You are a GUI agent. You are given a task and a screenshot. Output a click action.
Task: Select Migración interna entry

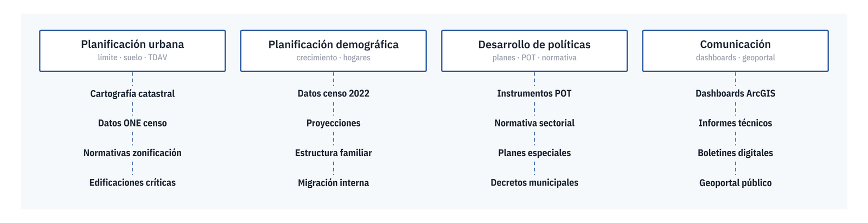(x=333, y=183)
